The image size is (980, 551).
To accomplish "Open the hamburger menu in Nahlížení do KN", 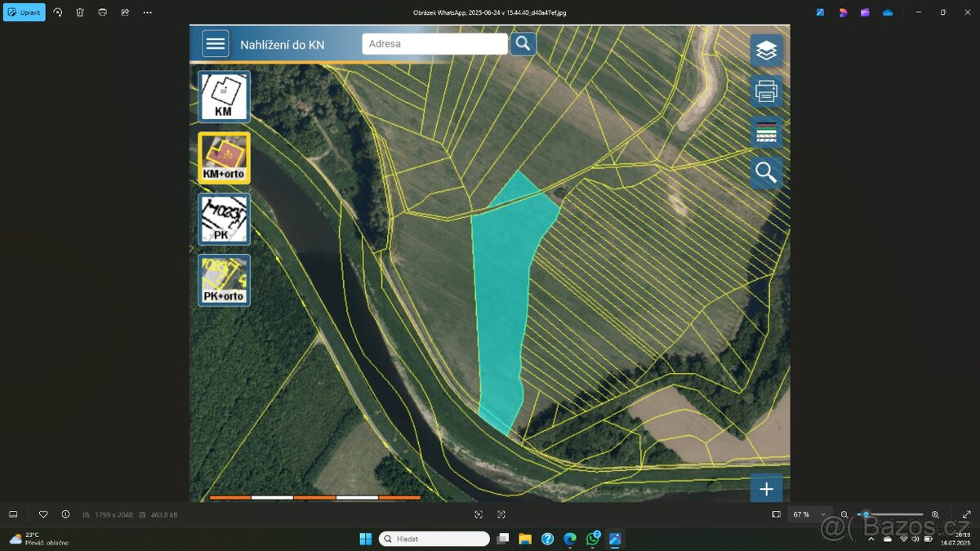I will click(216, 43).
